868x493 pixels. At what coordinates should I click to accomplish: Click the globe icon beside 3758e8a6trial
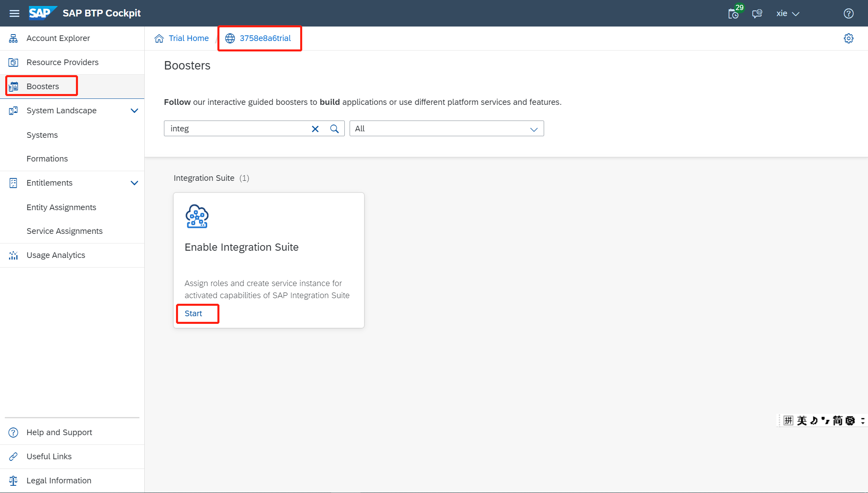230,38
